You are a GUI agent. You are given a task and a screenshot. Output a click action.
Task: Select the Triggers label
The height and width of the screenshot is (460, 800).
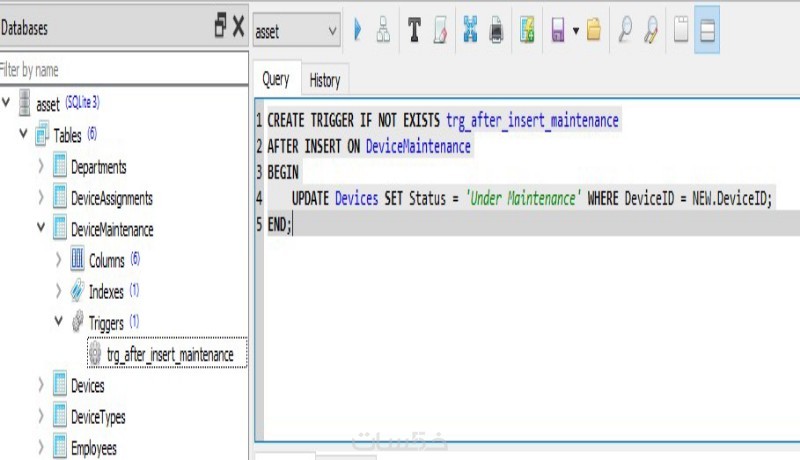[106, 323]
